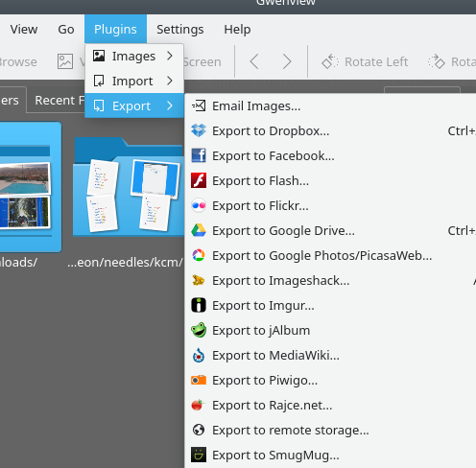Choose Export to remote storage…
The image size is (476, 468).
click(330, 430)
